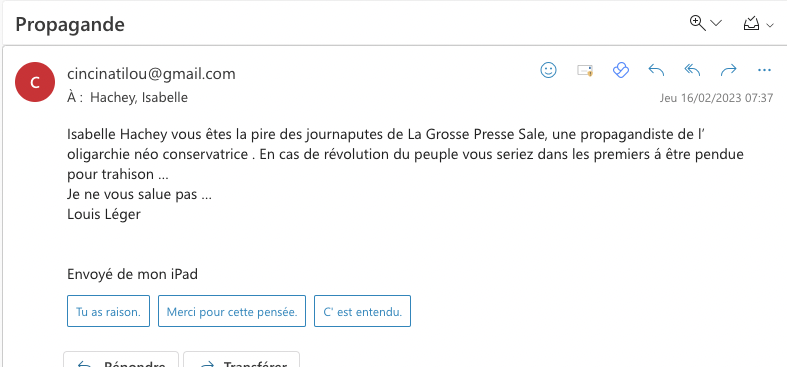Select suggested reply C' est entendu.

362,311
